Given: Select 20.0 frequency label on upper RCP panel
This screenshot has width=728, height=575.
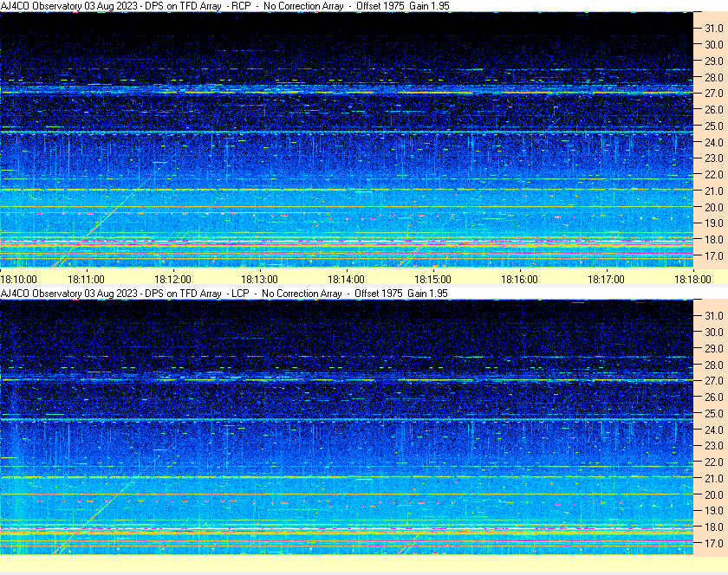Looking at the screenshot, I should point(714,207).
